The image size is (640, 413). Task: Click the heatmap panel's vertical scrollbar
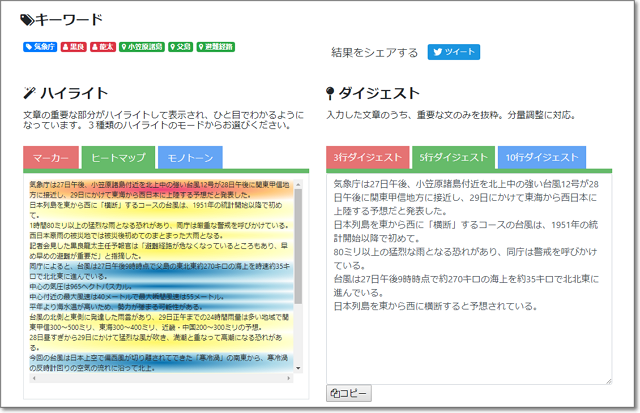(x=297, y=240)
